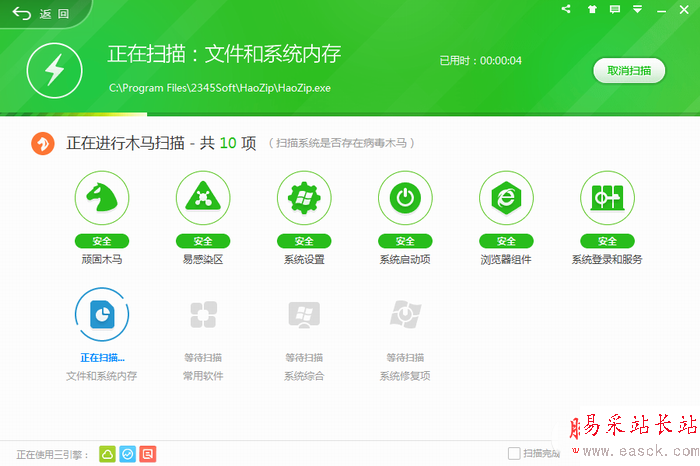Click the elapsed time 00:00:04
700x466 pixels.
pos(500,61)
